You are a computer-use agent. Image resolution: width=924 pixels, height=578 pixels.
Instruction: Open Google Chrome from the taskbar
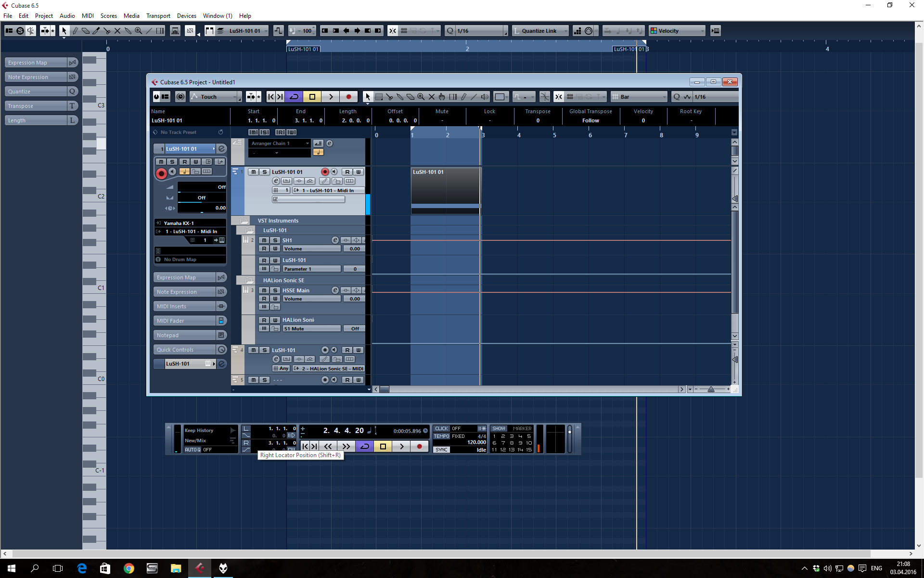pos(128,568)
